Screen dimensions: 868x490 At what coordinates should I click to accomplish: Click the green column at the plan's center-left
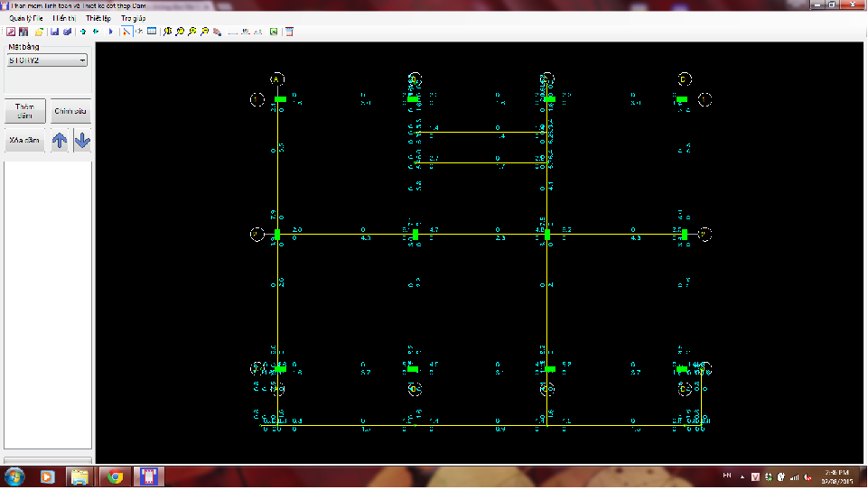(277, 235)
